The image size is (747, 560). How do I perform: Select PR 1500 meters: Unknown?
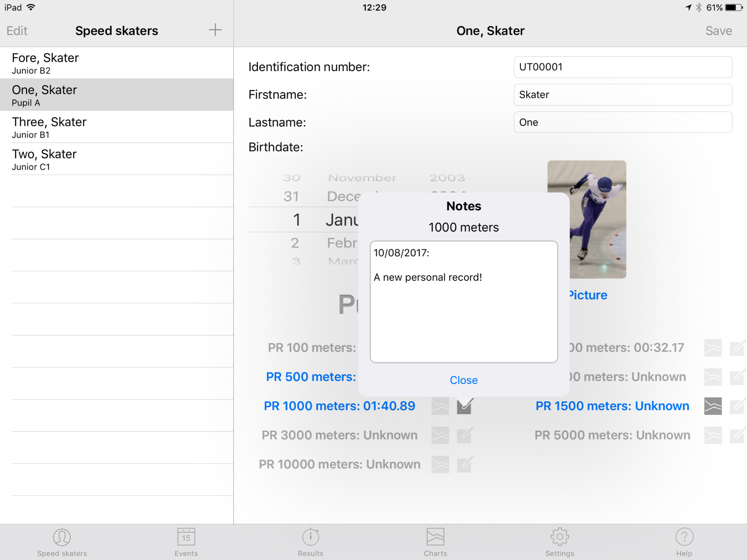pos(612,406)
